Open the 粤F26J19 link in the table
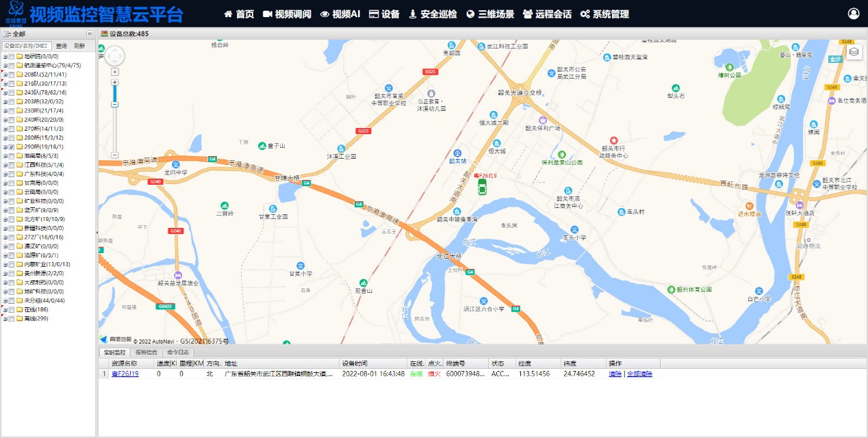 pyautogui.click(x=125, y=374)
